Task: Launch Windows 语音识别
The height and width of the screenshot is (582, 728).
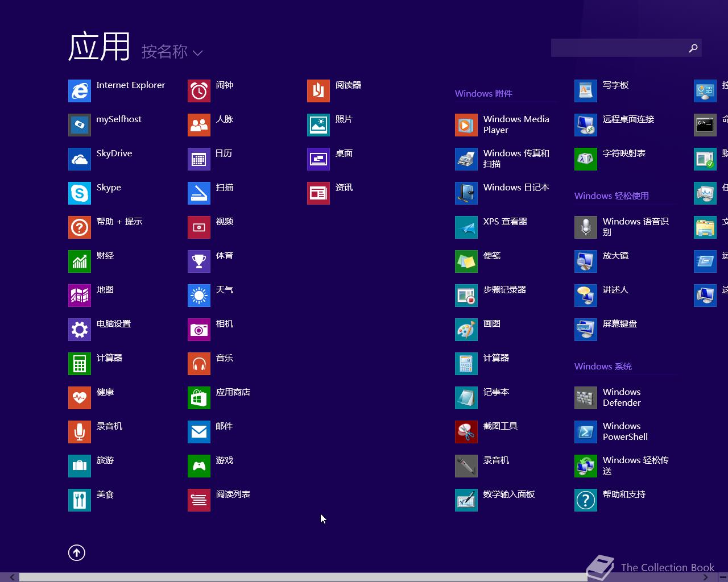Action: coord(586,227)
